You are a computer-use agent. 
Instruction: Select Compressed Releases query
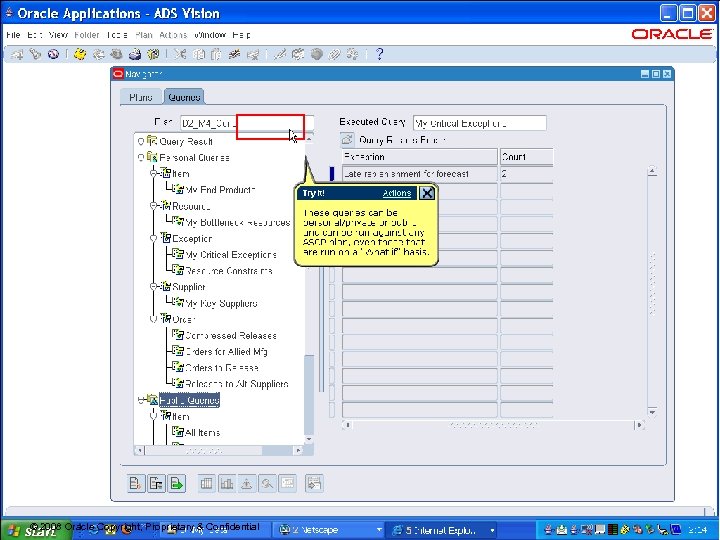[x=231, y=335]
